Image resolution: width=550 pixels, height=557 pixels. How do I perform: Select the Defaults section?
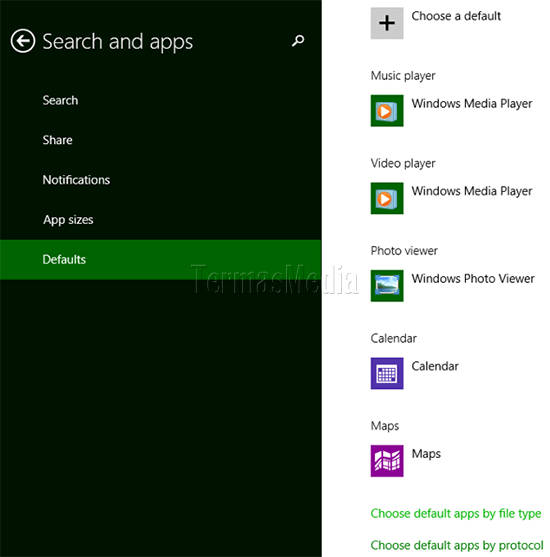[x=161, y=259]
